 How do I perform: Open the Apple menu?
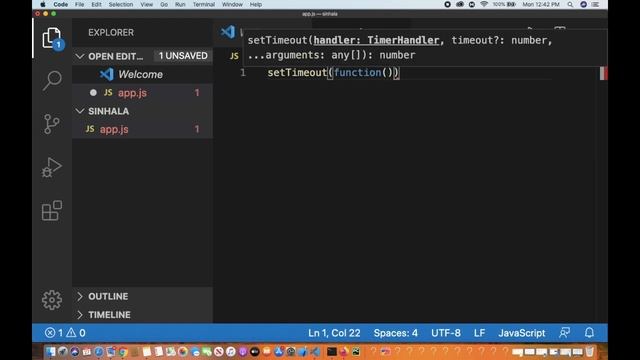point(43,4)
